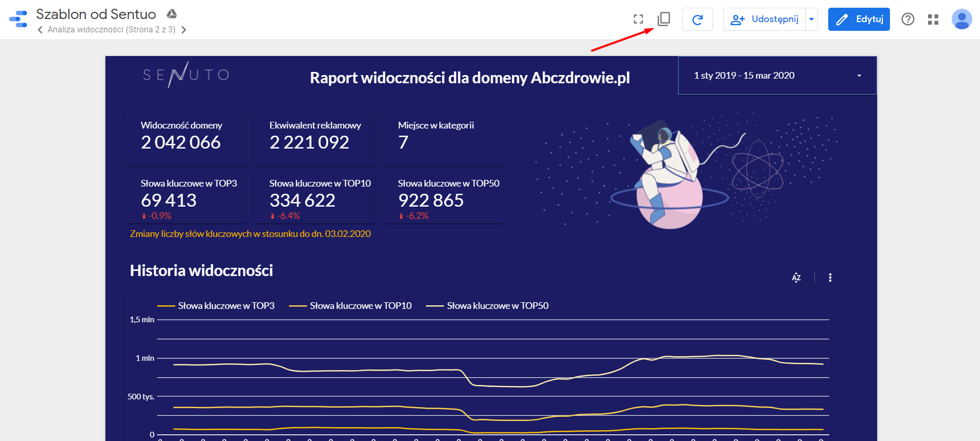This screenshot has height=441, width=980.
Task: Click the Udostępnij share button
Action: tap(764, 20)
